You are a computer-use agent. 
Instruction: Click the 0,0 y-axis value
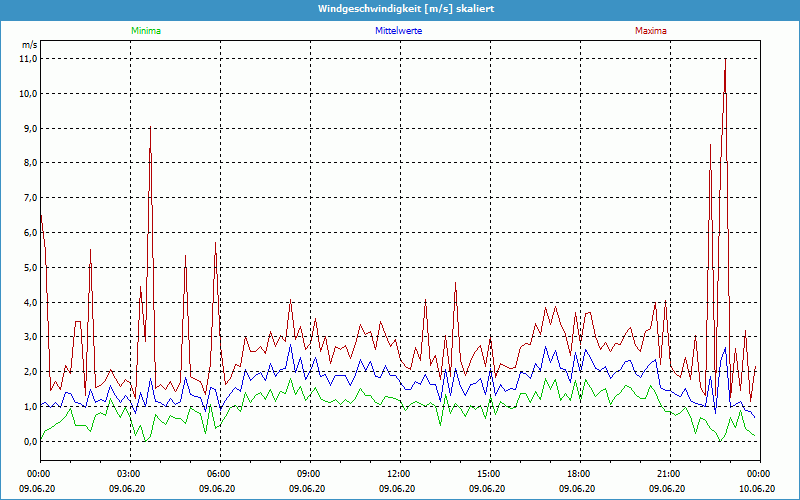point(31,441)
